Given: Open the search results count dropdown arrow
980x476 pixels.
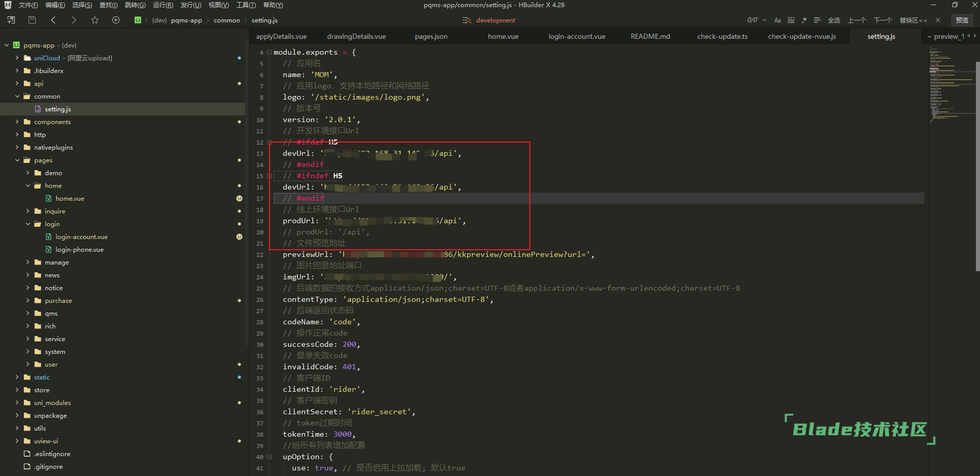Looking at the screenshot, I should tap(764, 20).
